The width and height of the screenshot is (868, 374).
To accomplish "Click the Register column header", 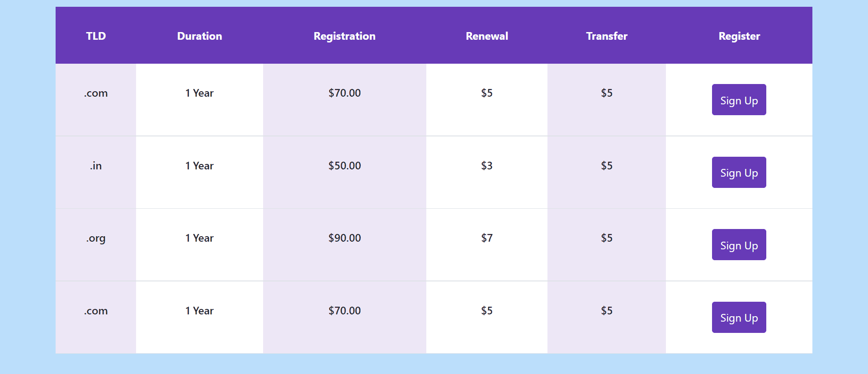I will 739,36.
